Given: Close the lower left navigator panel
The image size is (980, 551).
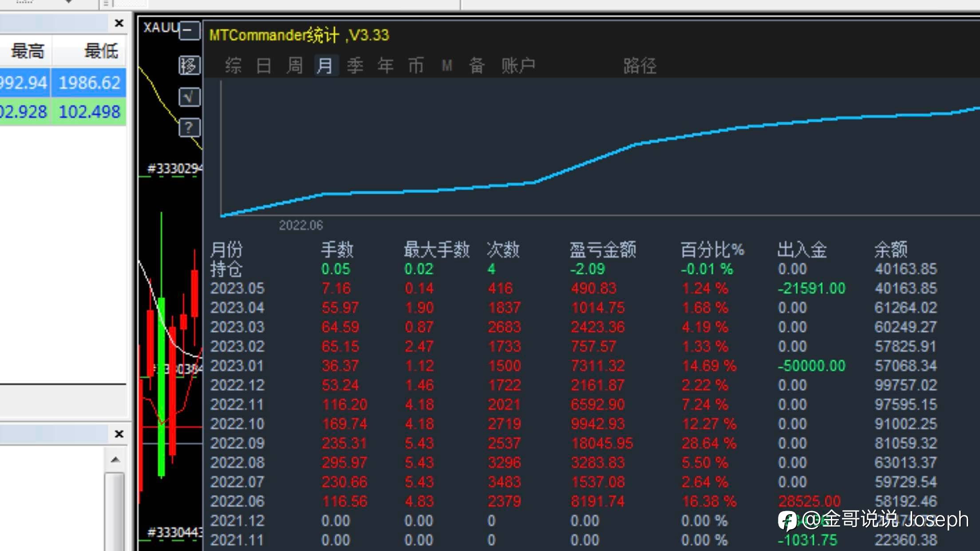Looking at the screenshot, I should [119, 434].
